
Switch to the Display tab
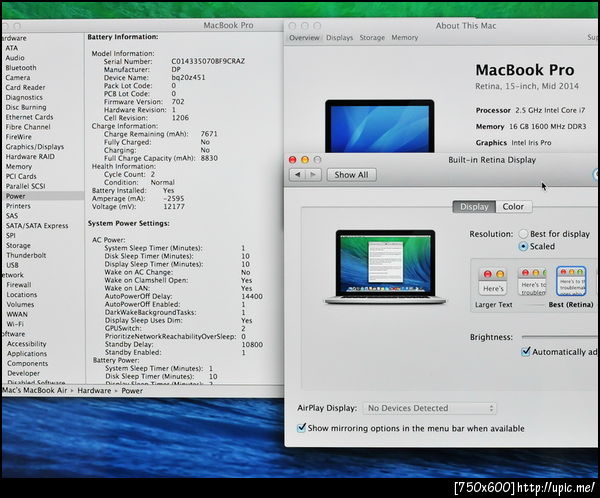click(x=474, y=207)
